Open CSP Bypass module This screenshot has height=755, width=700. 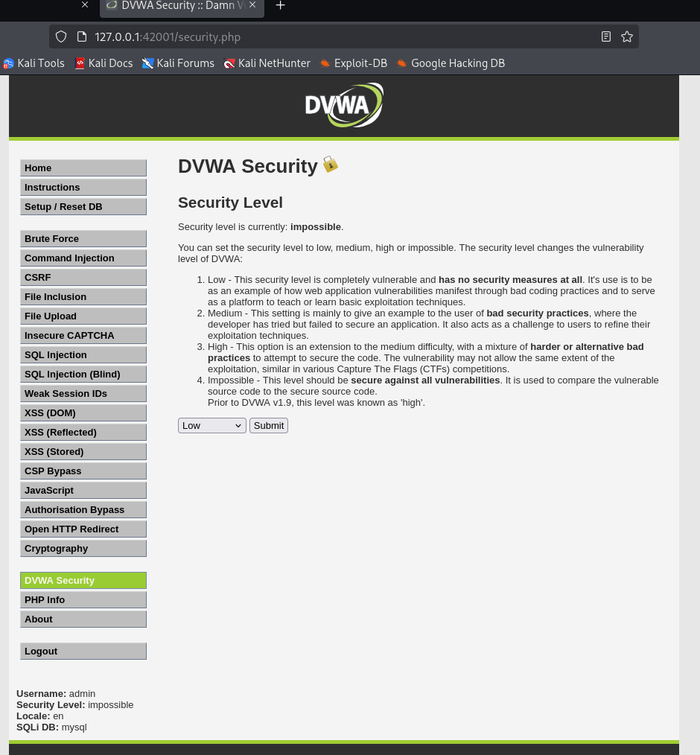pyautogui.click(x=83, y=471)
